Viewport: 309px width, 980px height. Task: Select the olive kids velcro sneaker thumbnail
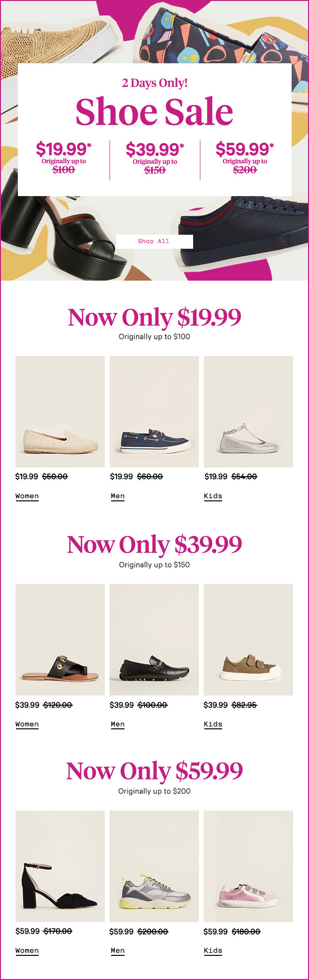[248, 639]
